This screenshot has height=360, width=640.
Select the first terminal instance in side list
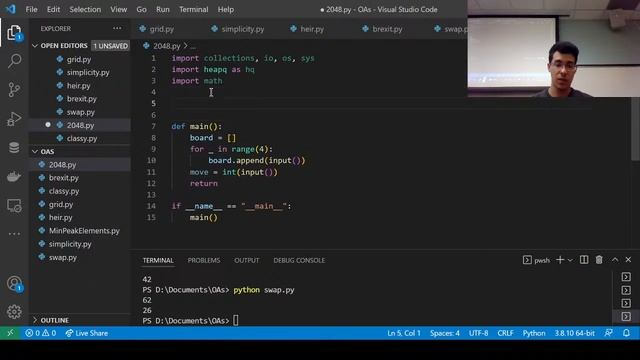point(626,277)
